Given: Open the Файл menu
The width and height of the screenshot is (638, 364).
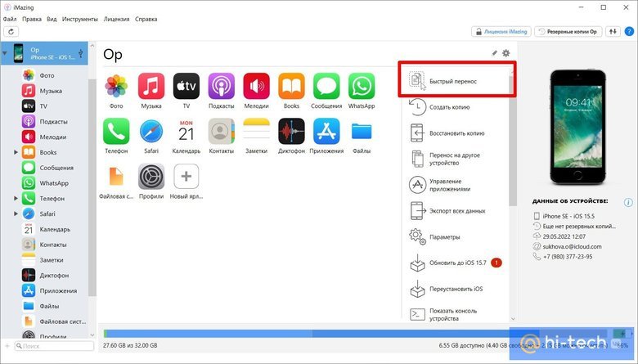Looking at the screenshot, I should (10, 19).
